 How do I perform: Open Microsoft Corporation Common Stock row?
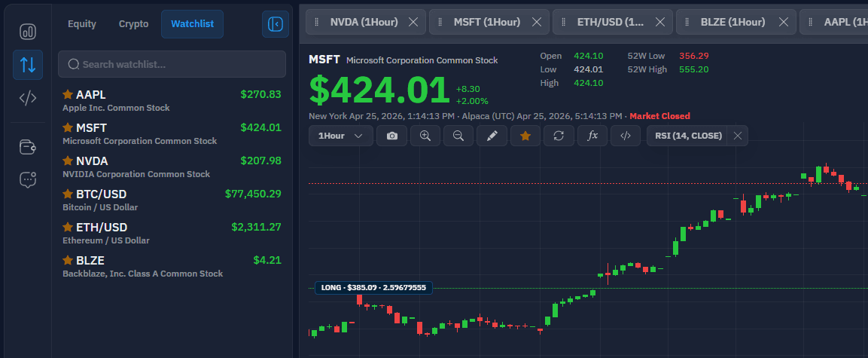pos(172,133)
